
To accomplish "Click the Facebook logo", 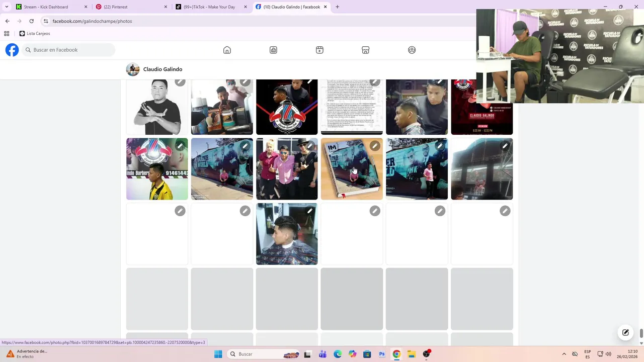I will (x=12, y=50).
